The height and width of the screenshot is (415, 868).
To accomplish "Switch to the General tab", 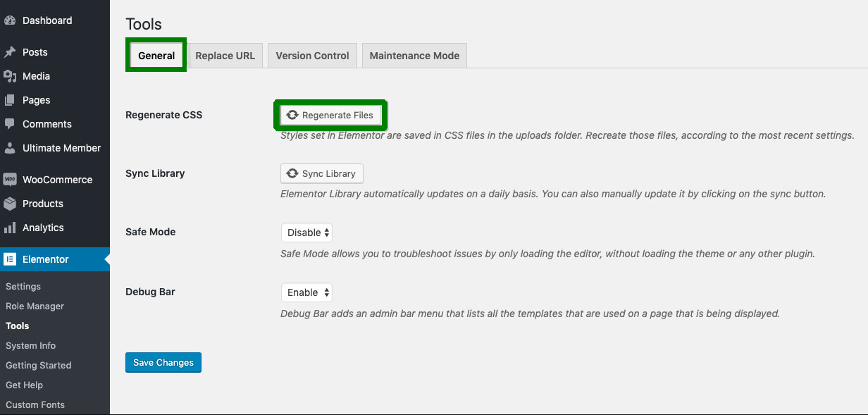I will [x=156, y=56].
